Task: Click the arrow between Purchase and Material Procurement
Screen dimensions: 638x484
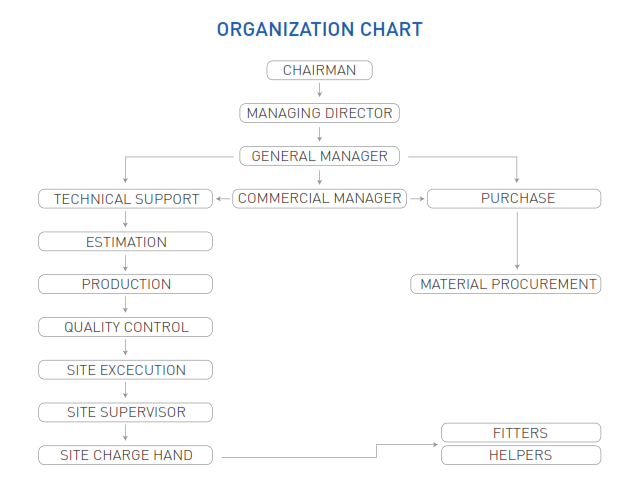Action: click(517, 241)
